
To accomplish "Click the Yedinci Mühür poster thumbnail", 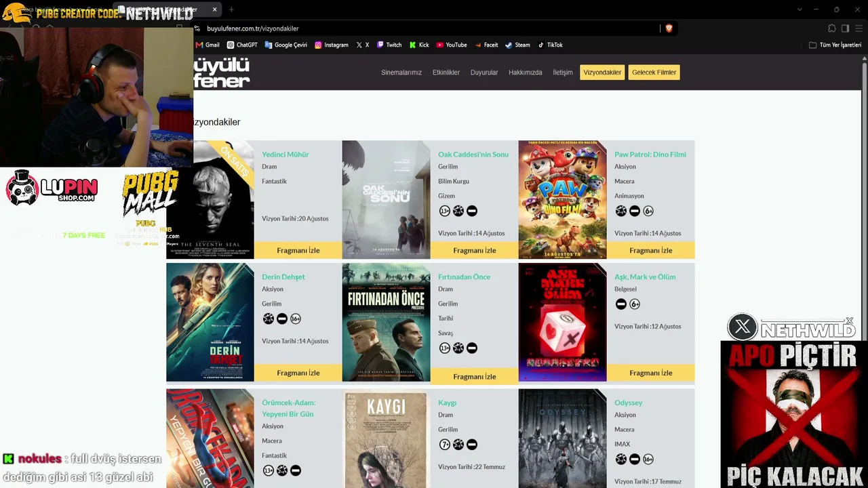I will 210,200.
